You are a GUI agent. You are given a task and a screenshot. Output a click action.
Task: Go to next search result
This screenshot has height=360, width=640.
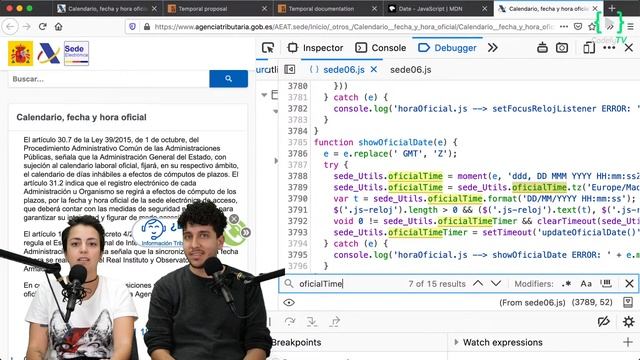pyautogui.click(x=496, y=283)
